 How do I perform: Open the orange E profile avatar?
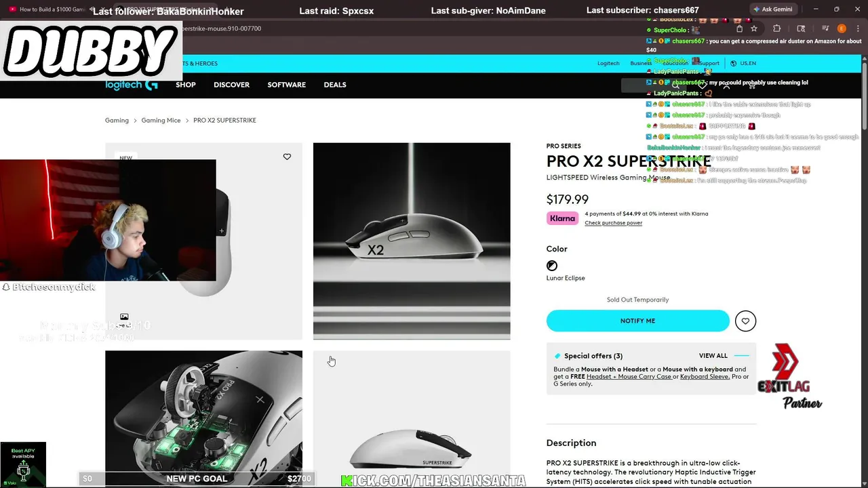coord(842,28)
